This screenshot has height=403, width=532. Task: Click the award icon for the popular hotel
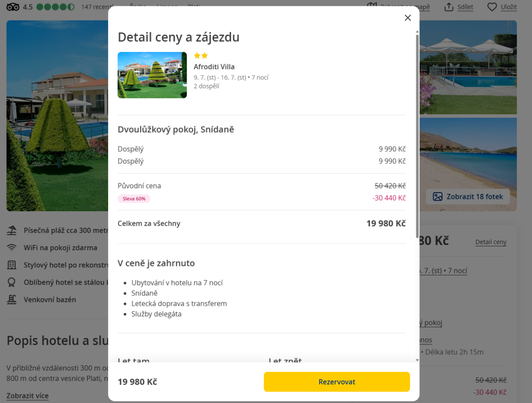click(x=12, y=282)
